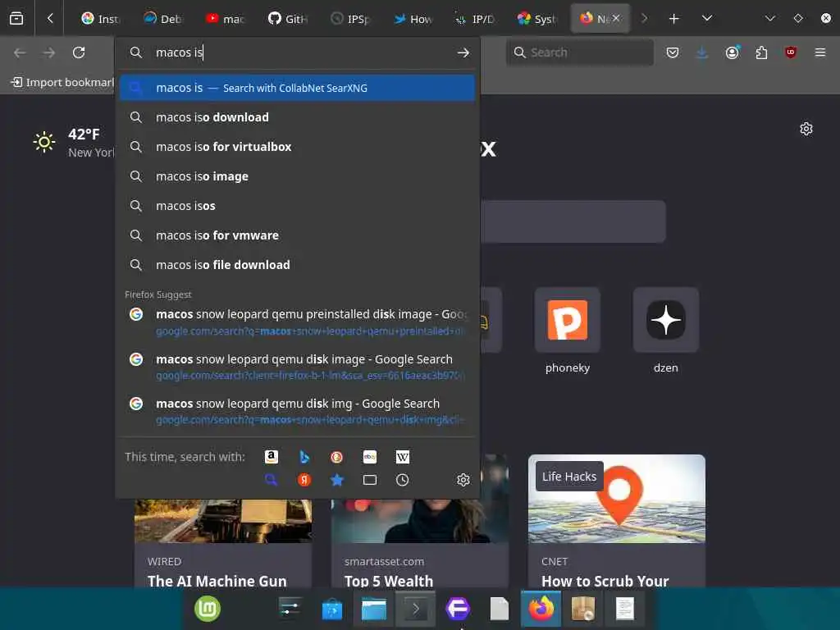
Task: Select 'macos is — Search with CollabNet SearXNG'
Action: pyautogui.click(x=297, y=88)
